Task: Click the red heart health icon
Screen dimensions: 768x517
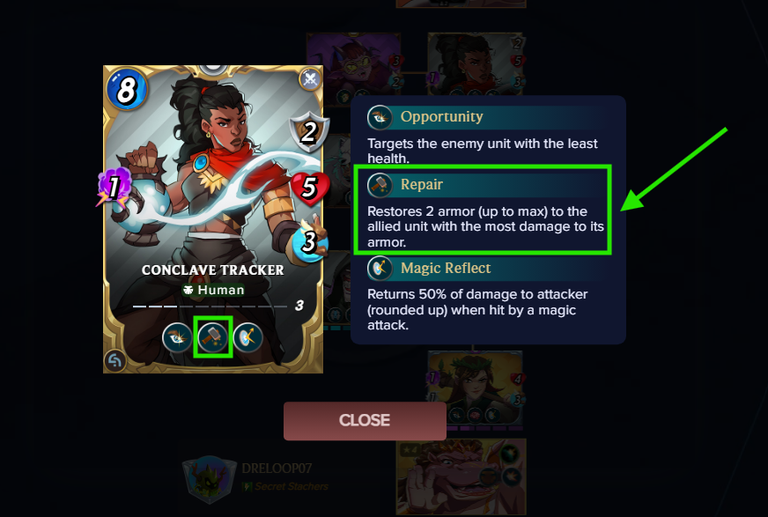Action: (310, 188)
